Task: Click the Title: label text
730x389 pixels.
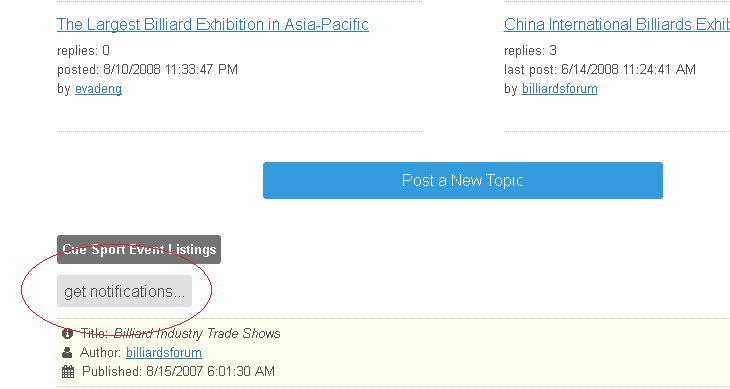Action: tap(95, 333)
